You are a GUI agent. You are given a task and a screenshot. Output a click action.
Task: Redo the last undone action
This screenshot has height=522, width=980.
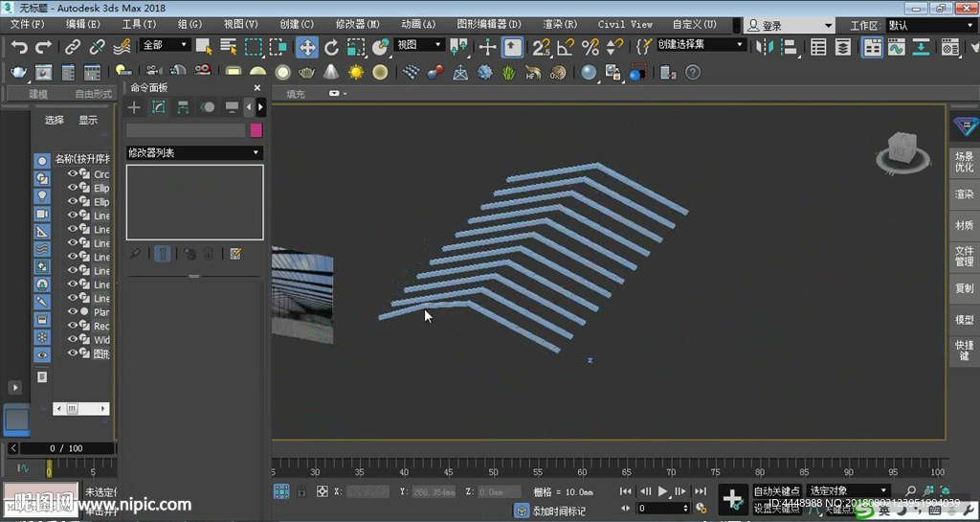(43, 47)
